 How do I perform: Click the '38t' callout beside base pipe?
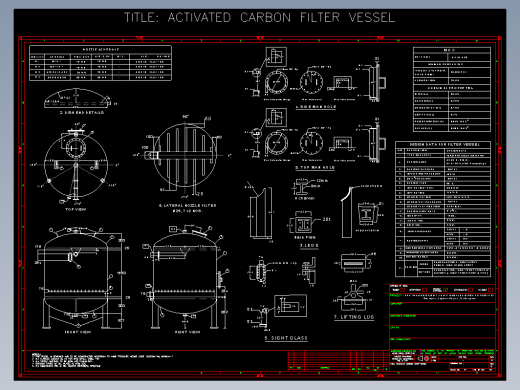tap(327, 219)
